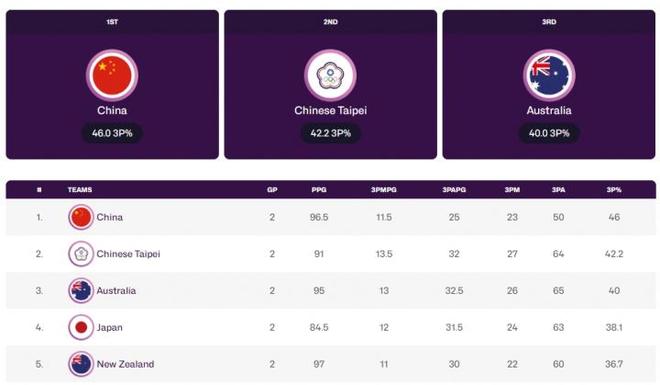The height and width of the screenshot is (385, 660).
Task: Open Chinese Taipei team name in table
Action: (x=128, y=254)
